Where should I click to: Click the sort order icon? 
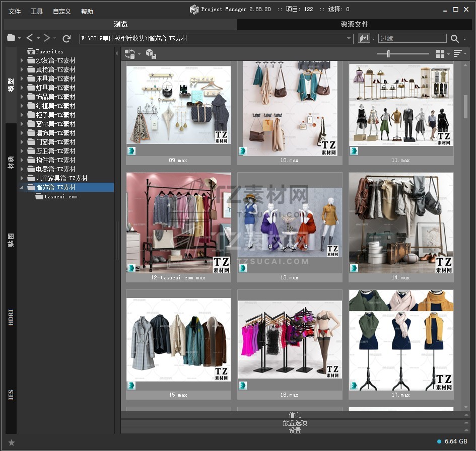coord(457,54)
